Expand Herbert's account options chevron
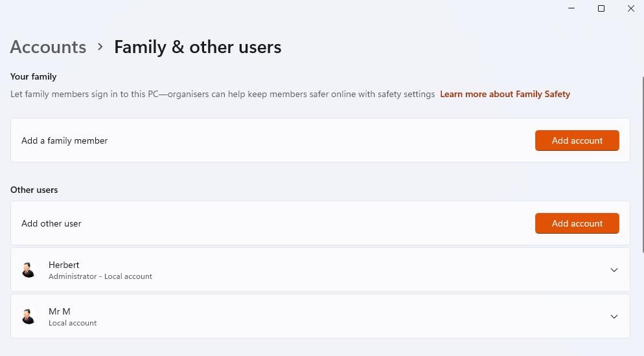Screen dimensions: 644x356 [x=614, y=270]
